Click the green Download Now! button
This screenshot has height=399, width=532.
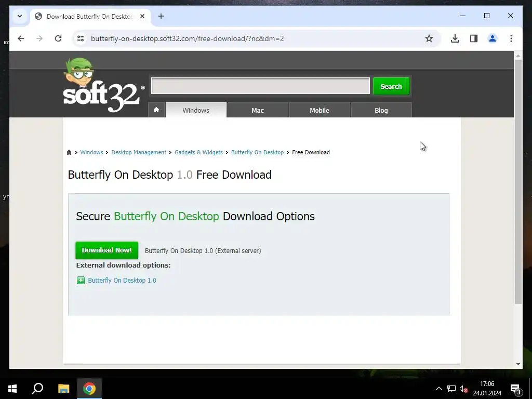coord(107,250)
